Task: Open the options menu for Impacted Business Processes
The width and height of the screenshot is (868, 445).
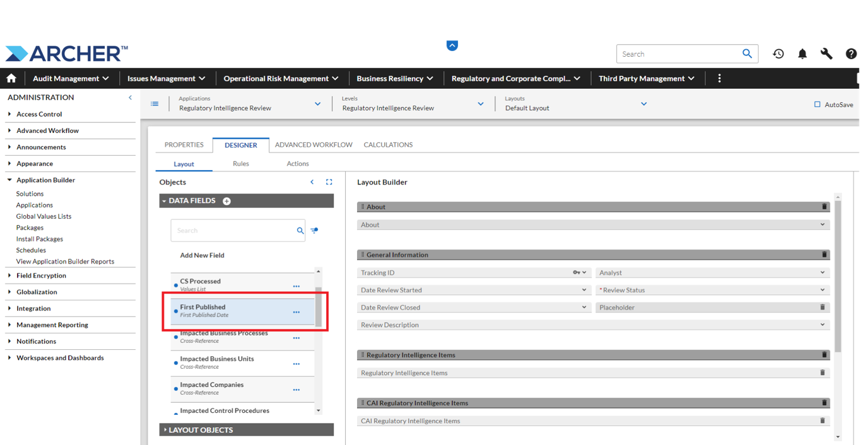Action: point(296,338)
